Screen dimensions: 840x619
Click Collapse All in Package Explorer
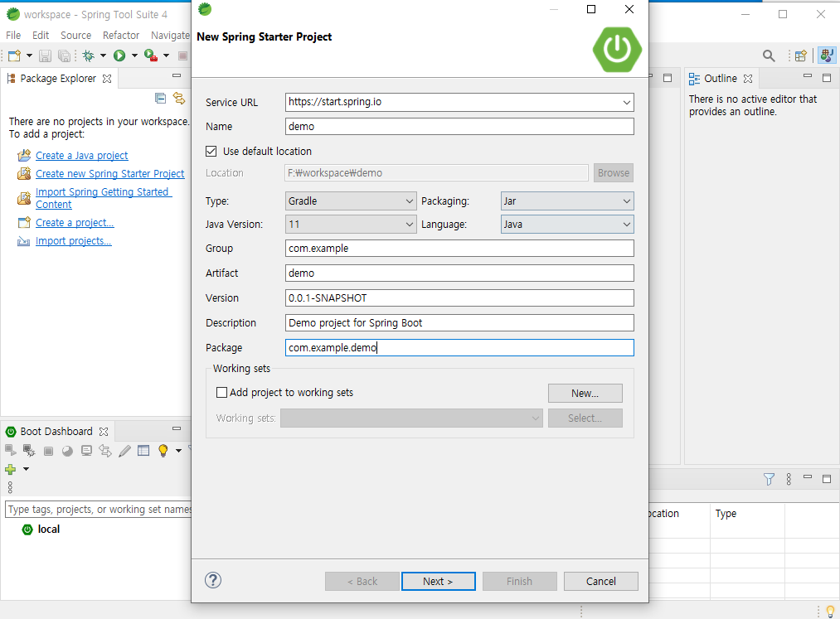pos(160,98)
